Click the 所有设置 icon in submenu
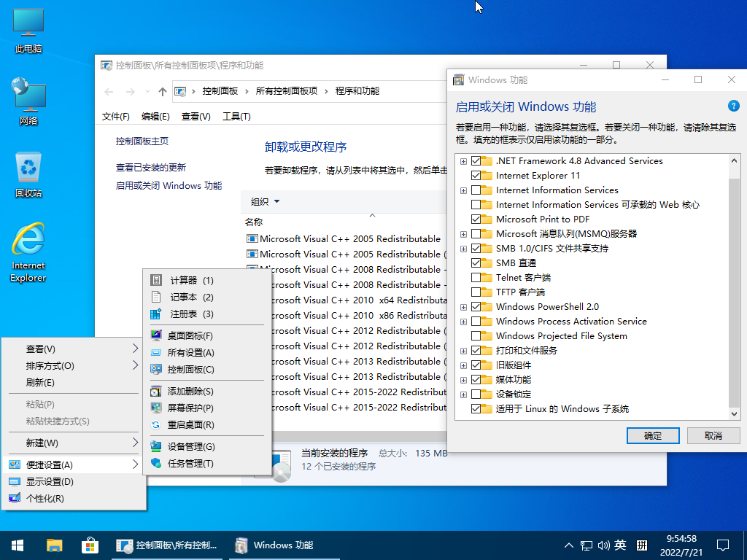 tap(156, 352)
